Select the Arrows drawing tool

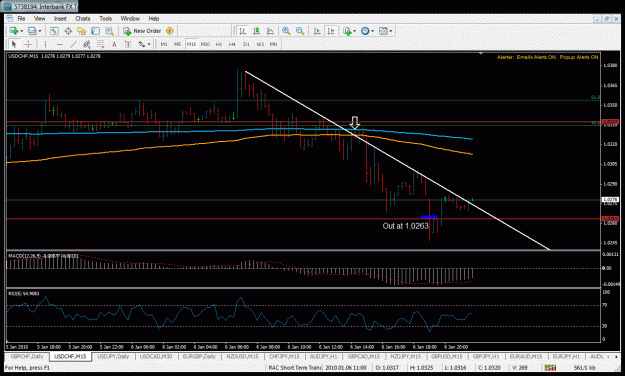click(142, 44)
